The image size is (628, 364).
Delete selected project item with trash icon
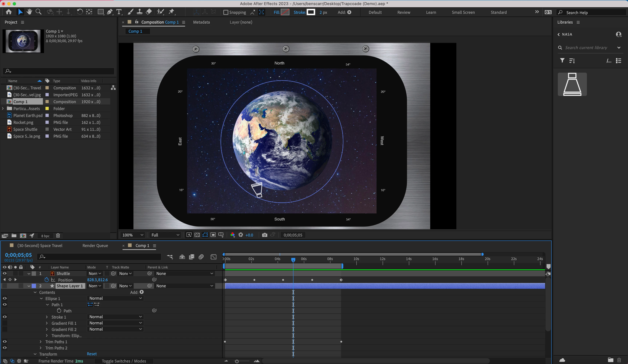(58, 236)
